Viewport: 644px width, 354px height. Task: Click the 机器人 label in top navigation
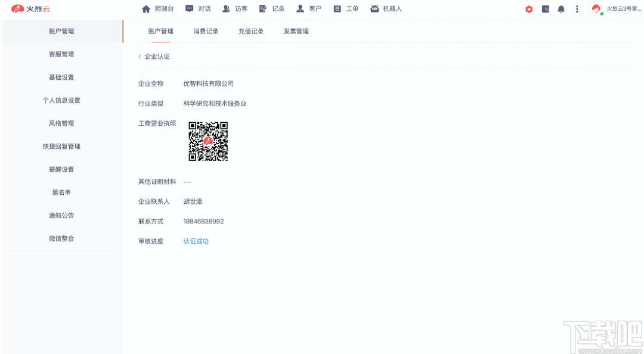(x=392, y=8)
